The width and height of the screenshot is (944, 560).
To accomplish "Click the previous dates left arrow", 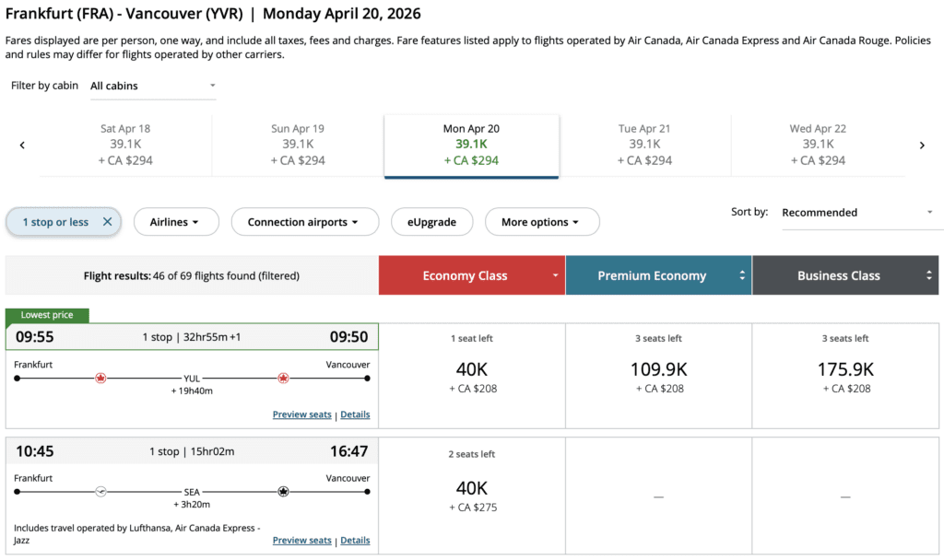I will [x=22, y=145].
